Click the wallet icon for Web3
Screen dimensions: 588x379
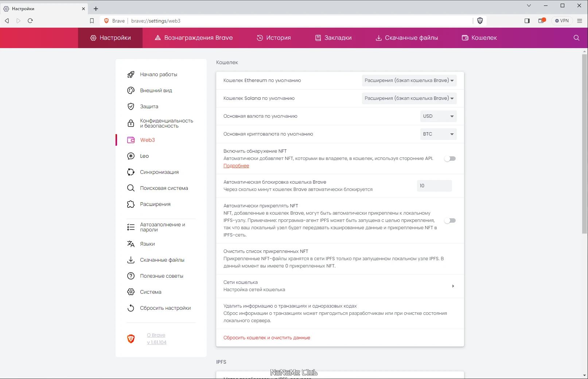point(131,140)
